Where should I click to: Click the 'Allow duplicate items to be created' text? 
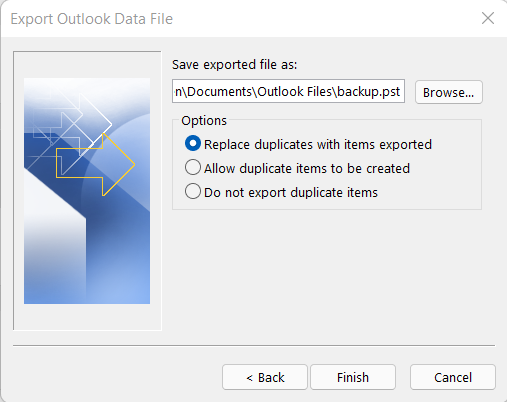pyautogui.click(x=307, y=169)
